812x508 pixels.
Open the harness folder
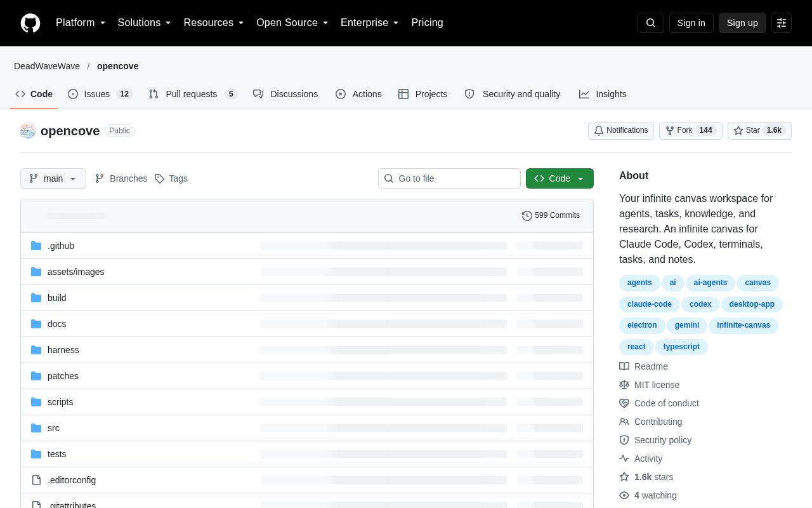(x=63, y=350)
